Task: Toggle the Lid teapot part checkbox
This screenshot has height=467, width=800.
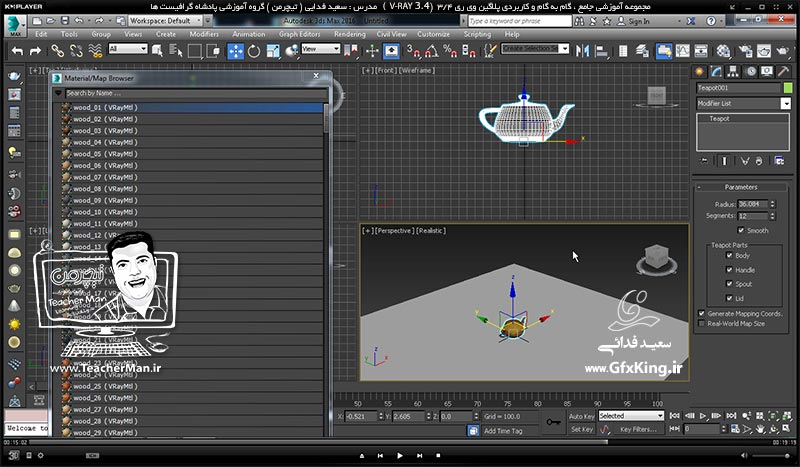Action: (729, 298)
